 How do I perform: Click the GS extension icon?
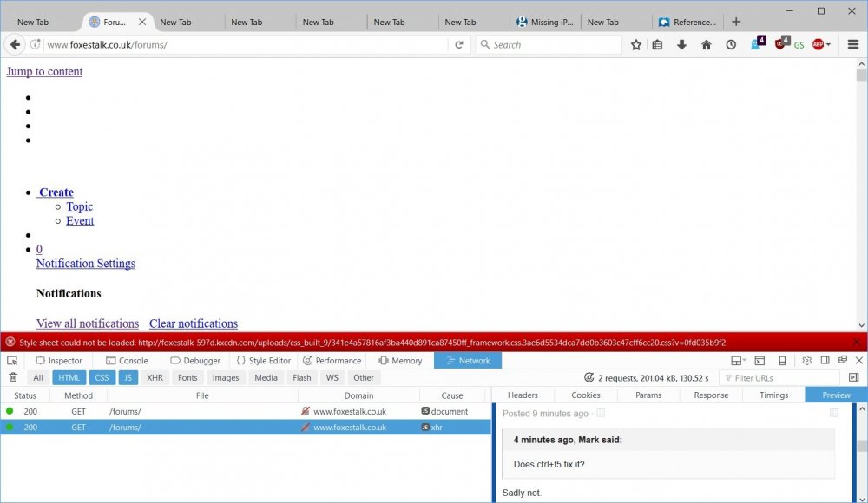click(x=799, y=45)
